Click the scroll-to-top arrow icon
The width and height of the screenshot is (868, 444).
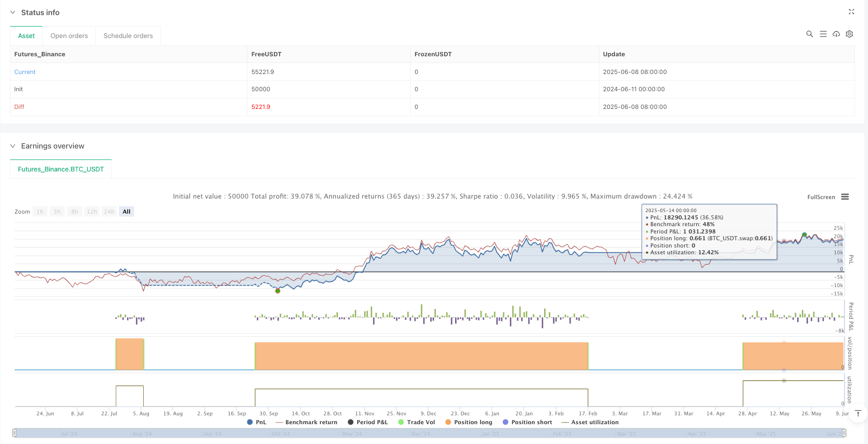[858, 413]
